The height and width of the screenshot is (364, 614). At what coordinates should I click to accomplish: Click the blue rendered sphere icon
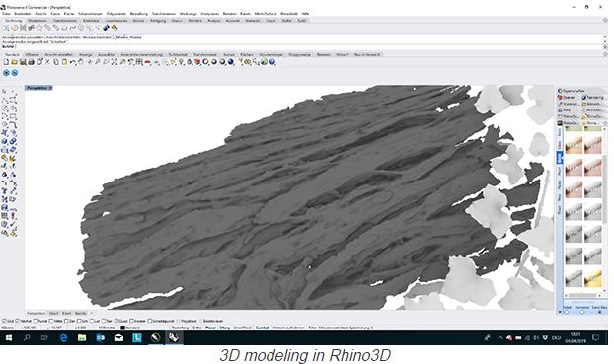tap(230, 62)
